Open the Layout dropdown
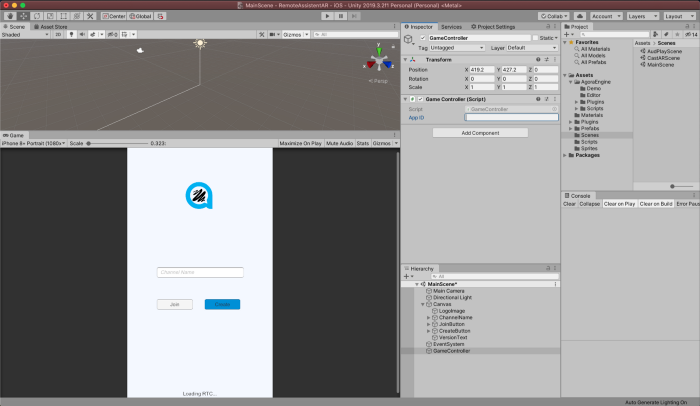 679,16
